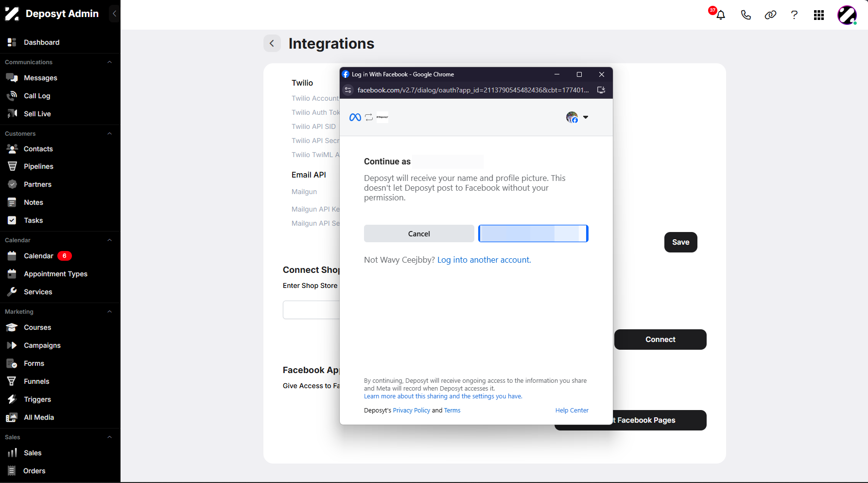
Task: Click the Campaigns play icon
Action: 12,345
